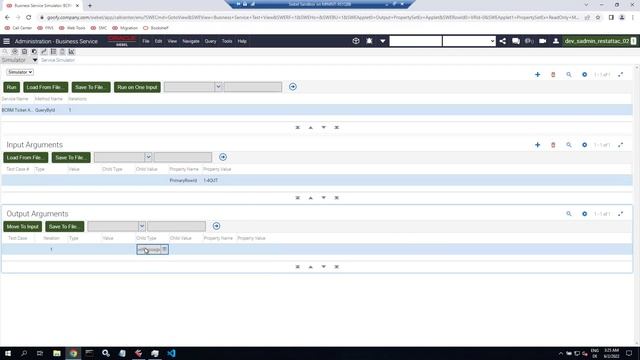Maximize the Simulator applet
This screenshot has width=640, height=360.
(620, 75)
